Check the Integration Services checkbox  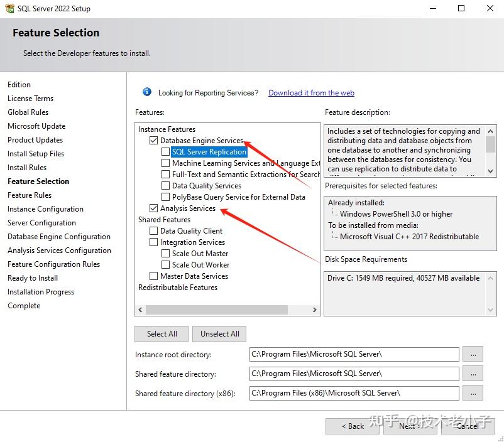click(x=154, y=242)
